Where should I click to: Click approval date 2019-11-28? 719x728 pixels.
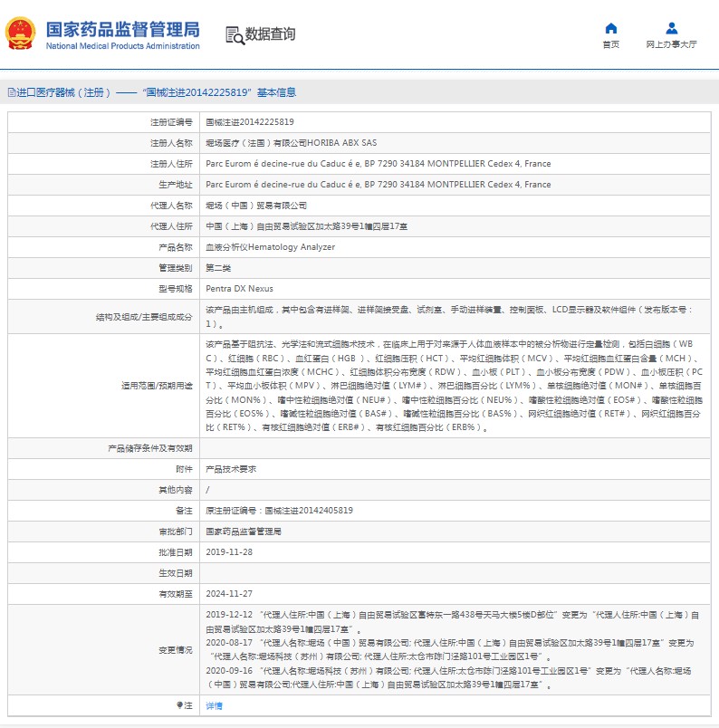[x=229, y=552]
